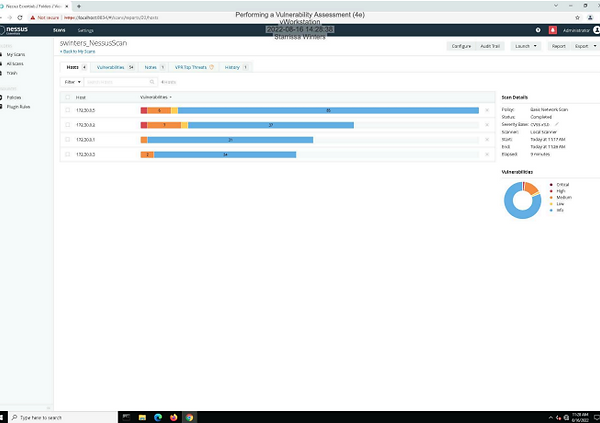Open File Explorer from taskbar
Image resolution: width=600 pixels, height=423 pixels.
pyautogui.click(x=142, y=417)
